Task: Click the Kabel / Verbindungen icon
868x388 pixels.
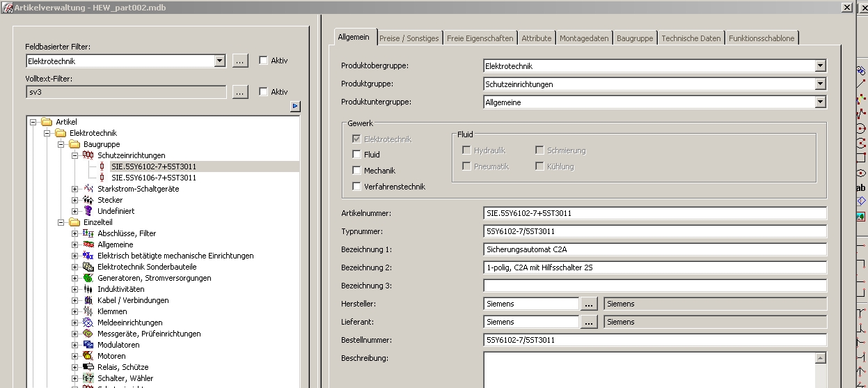Action: click(x=88, y=300)
